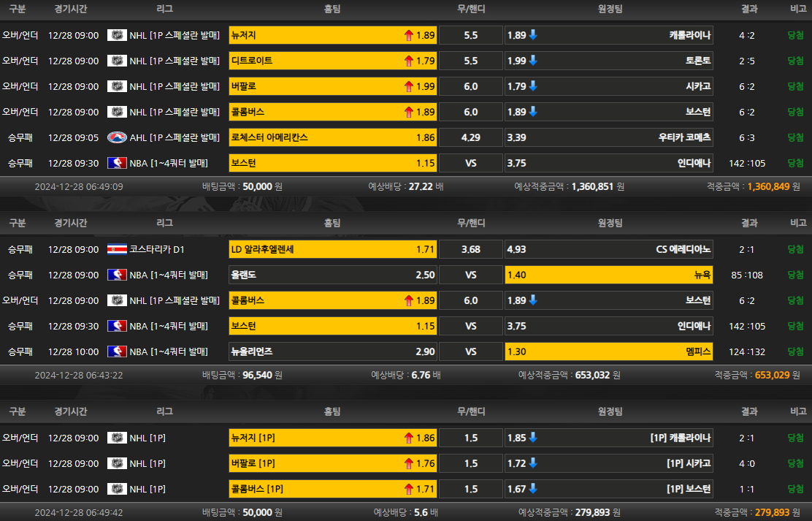812x521 pixels.
Task: Click the 279,893 원 figure in orange
Action: pos(777,512)
